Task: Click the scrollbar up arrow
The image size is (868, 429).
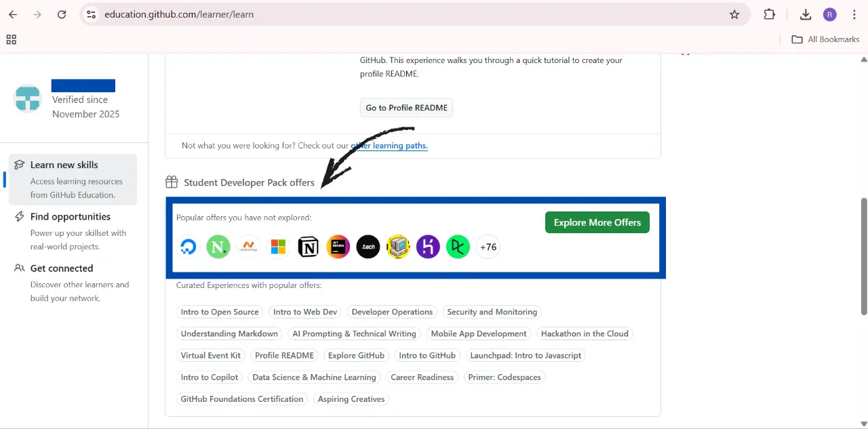Action: point(863,59)
